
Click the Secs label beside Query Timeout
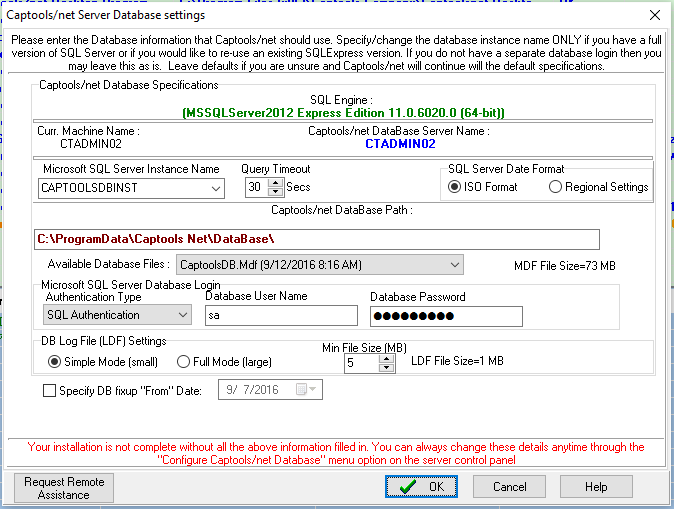coord(298,187)
